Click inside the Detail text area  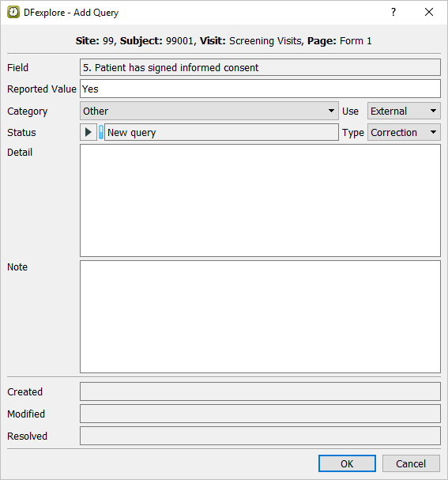click(x=260, y=201)
